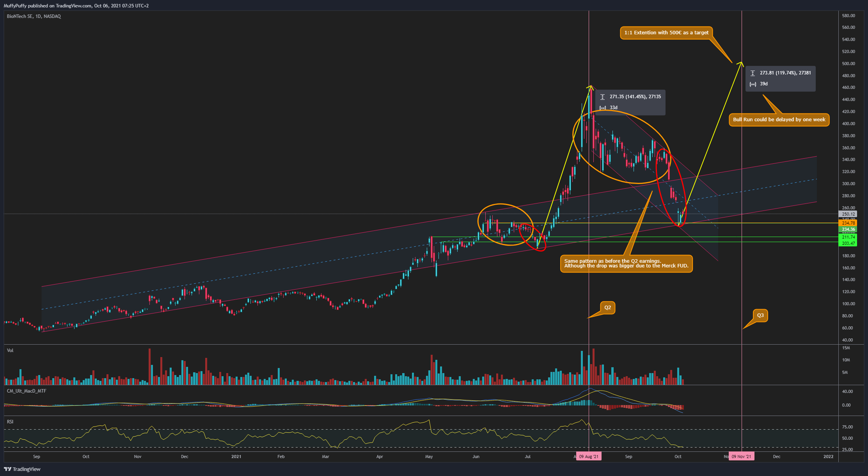This screenshot has width=868, height=476.
Task: Click the date-range icon beside 33d
Action: pos(603,108)
